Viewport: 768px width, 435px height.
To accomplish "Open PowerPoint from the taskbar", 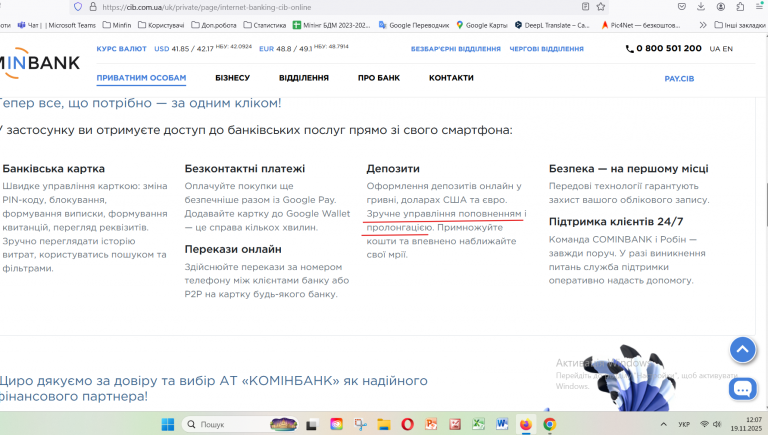I will tap(431, 424).
